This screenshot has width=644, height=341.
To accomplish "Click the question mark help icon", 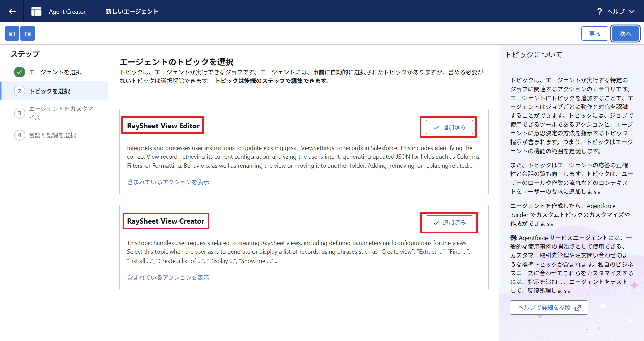I will click(599, 11).
